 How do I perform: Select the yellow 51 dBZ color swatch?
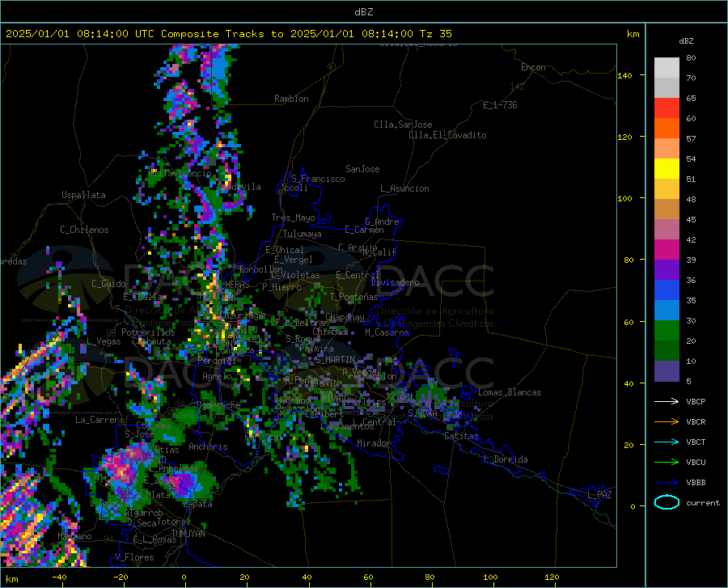(667, 169)
